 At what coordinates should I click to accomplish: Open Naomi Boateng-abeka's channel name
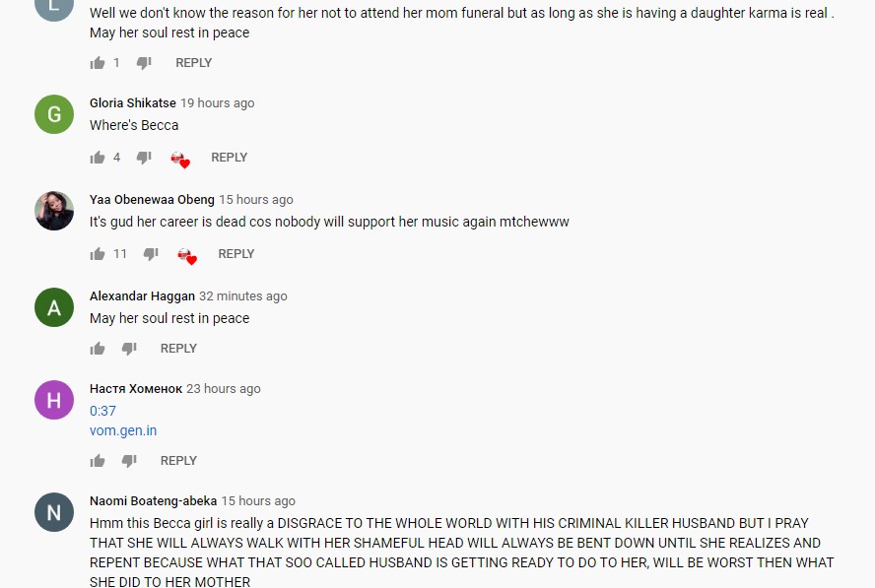pos(153,501)
